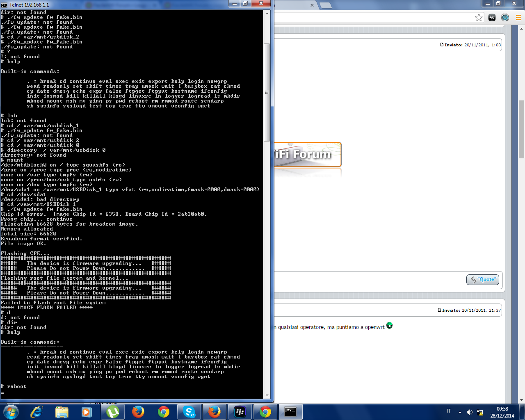525x420 pixels.
Task: Click the '/dev/sda1: bad directory' line
Action: (40, 199)
